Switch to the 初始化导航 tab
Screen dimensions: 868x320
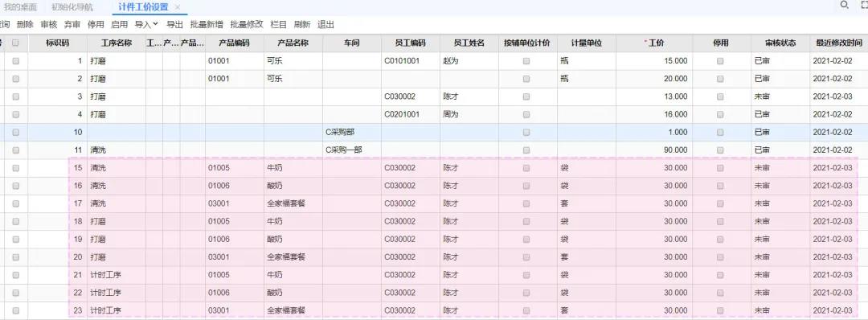(72, 7)
